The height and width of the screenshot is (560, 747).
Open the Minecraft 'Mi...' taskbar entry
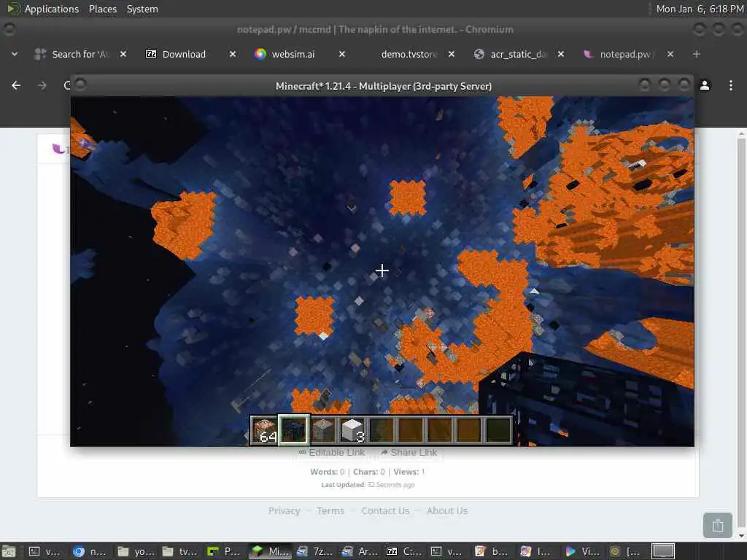point(270,551)
